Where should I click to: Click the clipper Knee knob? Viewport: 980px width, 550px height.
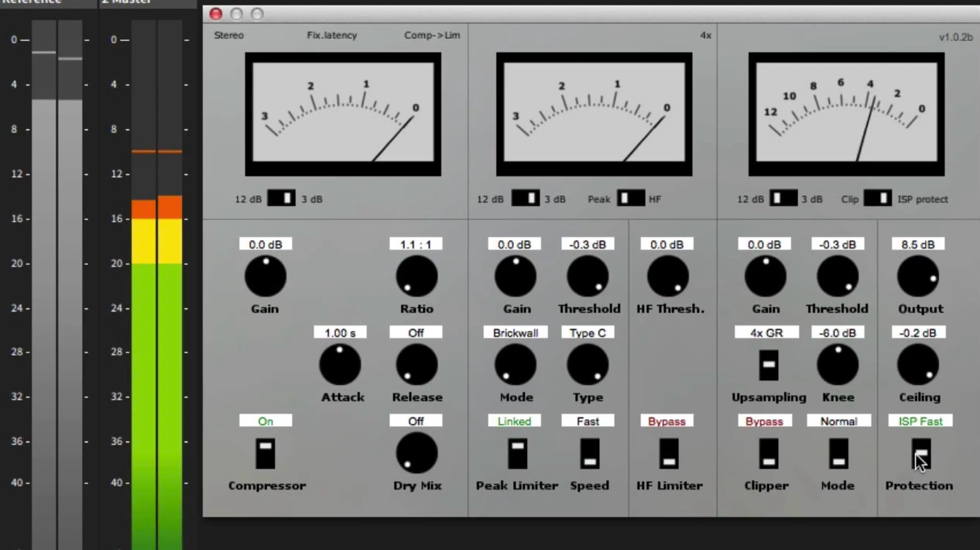(x=838, y=364)
